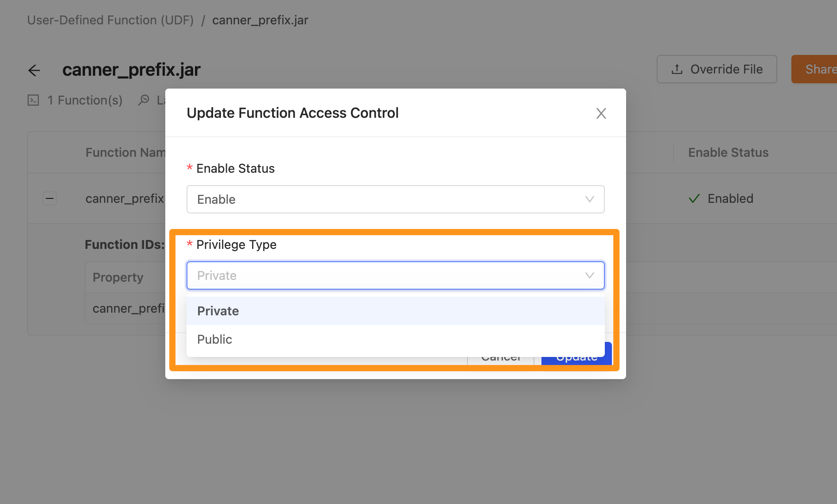Click the orange Share button
Screen dimensions: 837x504
point(814,69)
